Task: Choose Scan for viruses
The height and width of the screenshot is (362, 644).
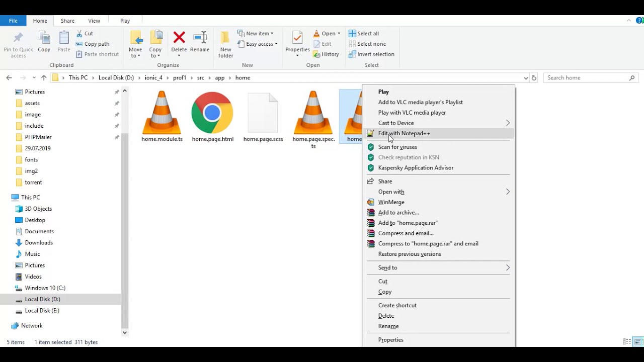Action: 438,147
